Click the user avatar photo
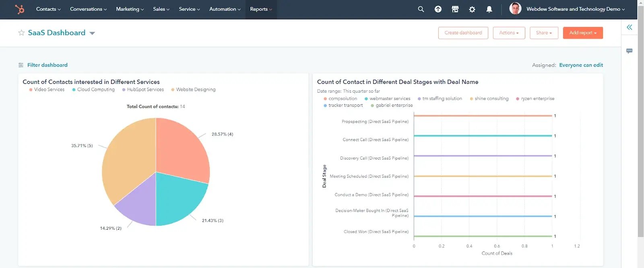 pyautogui.click(x=515, y=8)
